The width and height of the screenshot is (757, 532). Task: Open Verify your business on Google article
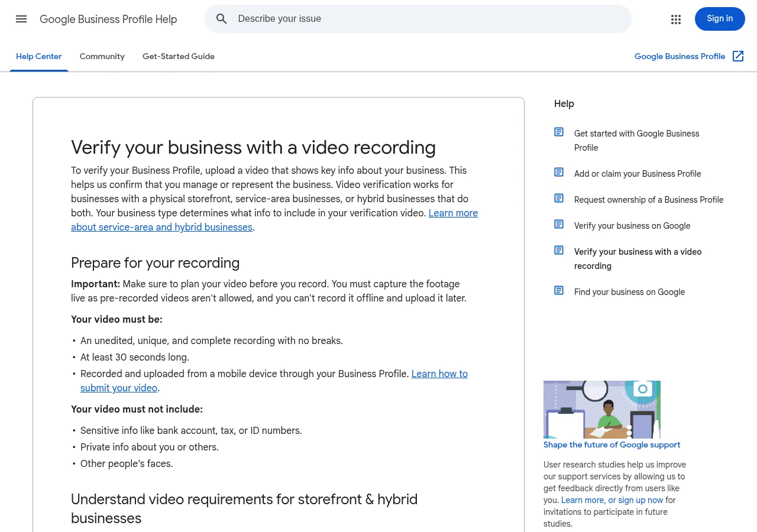point(632,226)
